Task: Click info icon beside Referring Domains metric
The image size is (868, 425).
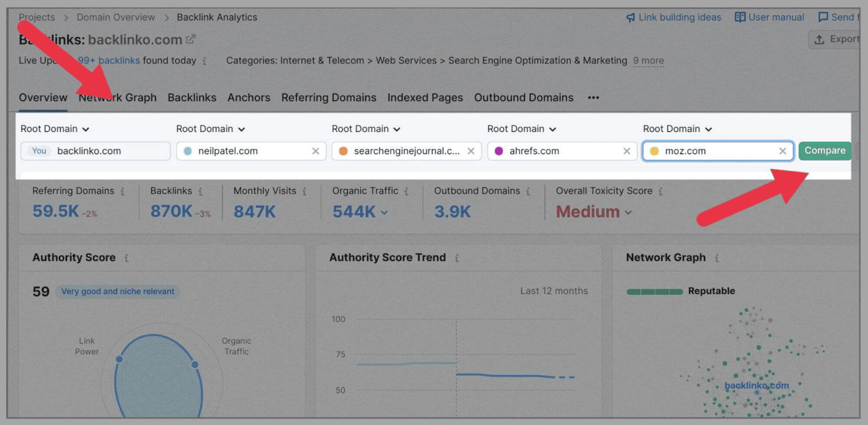Action: coord(123,192)
